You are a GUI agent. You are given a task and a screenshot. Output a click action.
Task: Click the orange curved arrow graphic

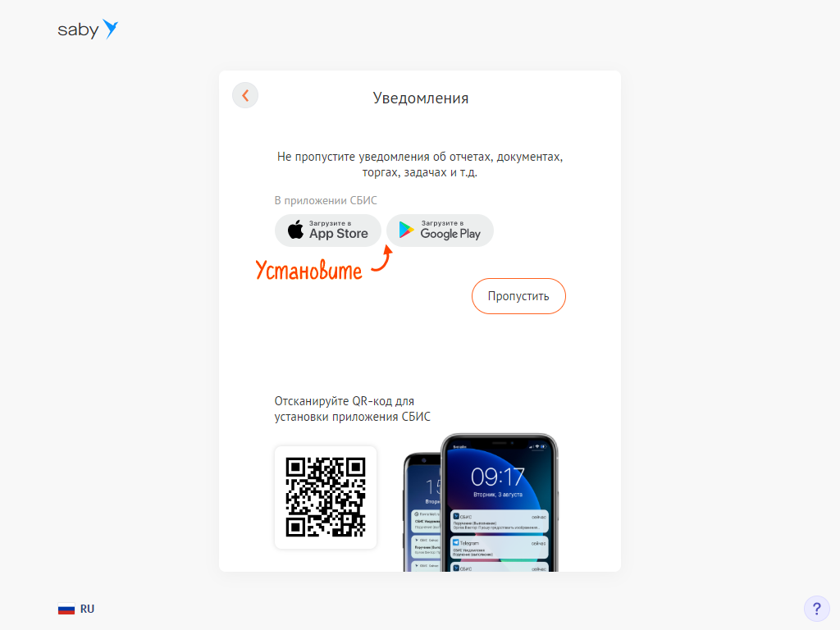[382, 258]
